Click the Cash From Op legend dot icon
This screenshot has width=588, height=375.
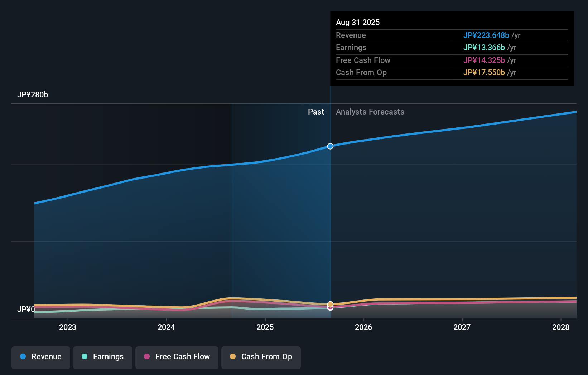point(233,357)
